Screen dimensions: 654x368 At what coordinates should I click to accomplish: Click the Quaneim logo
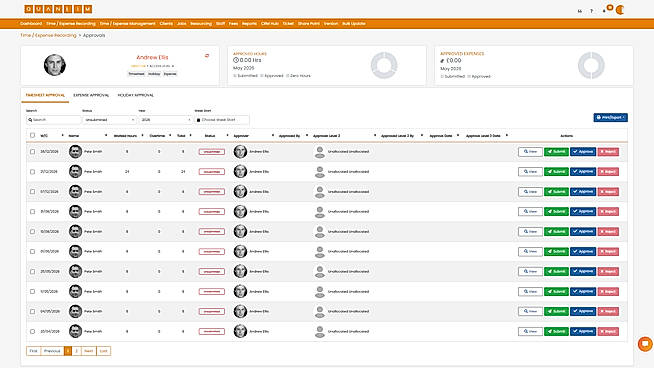coord(58,9)
